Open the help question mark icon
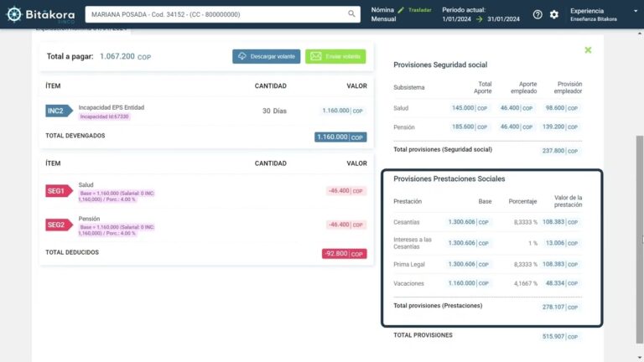The height and width of the screenshot is (362, 644). [538, 14]
